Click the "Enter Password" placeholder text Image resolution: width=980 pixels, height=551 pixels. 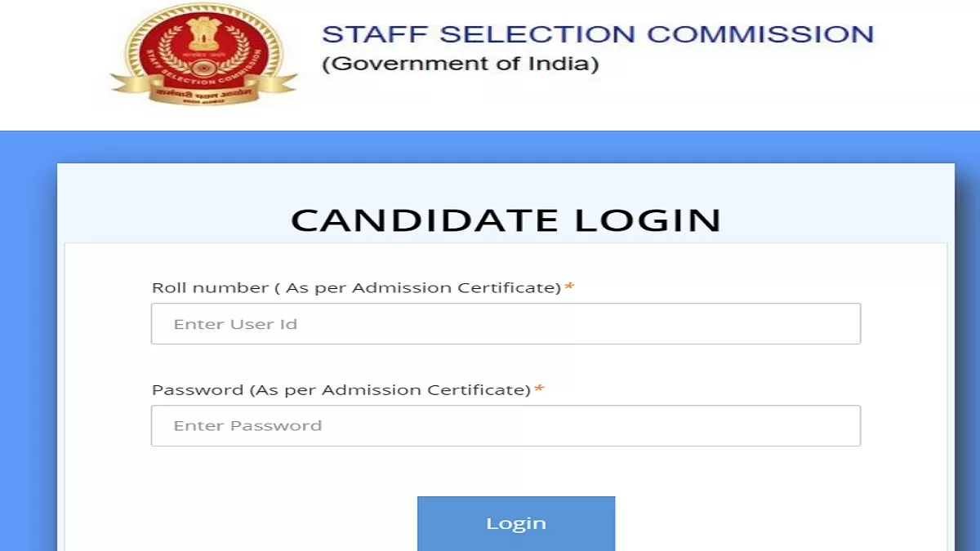(247, 425)
